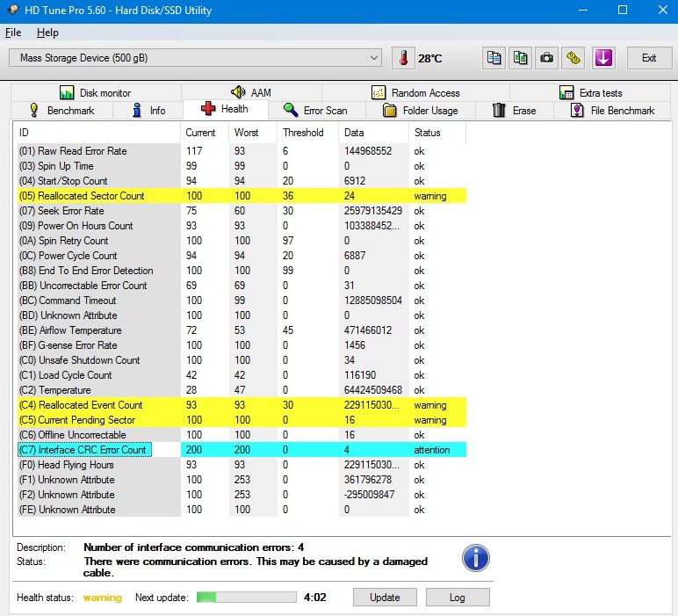Open the Disk monitor tab

(96, 92)
